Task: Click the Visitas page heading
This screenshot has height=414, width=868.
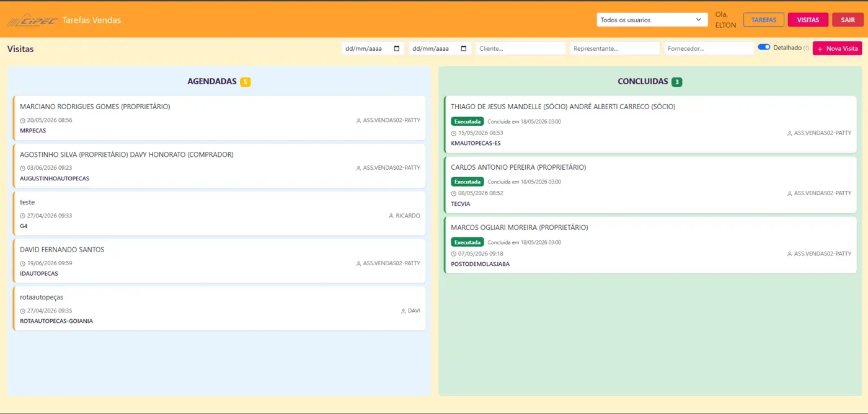Action: [x=20, y=48]
